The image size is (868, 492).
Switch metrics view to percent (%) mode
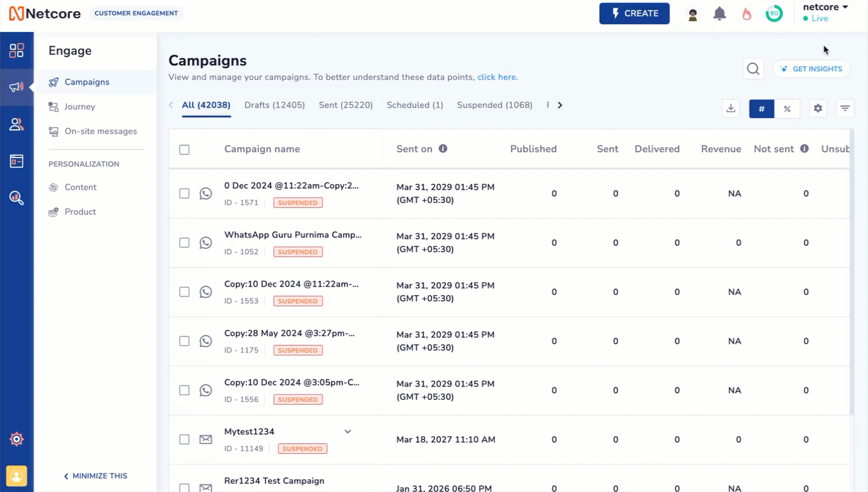click(787, 109)
